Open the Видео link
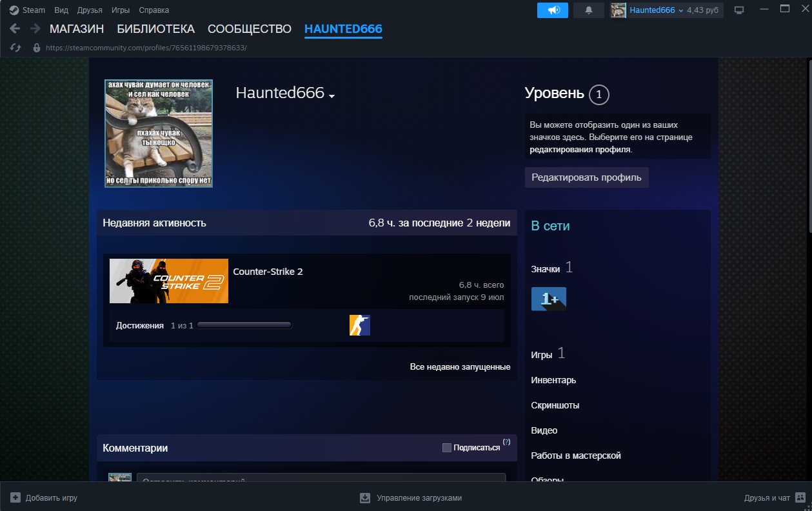The height and width of the screenshot is (511, 812). pos(544,430)
